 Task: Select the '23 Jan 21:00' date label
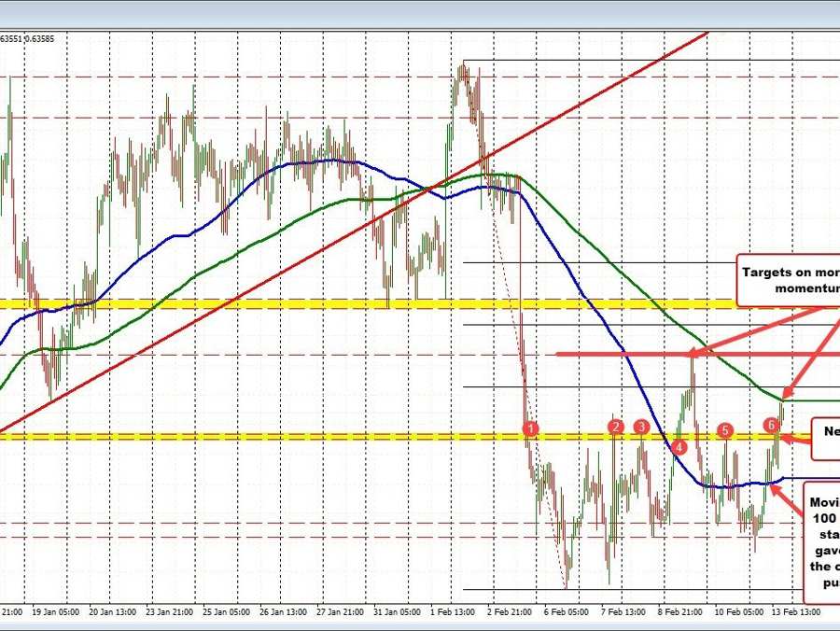pyautogui.click(x=174, y=611)
